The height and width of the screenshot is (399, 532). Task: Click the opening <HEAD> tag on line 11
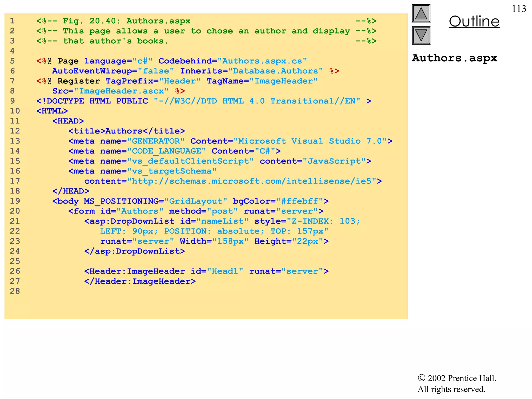(68, 121)
